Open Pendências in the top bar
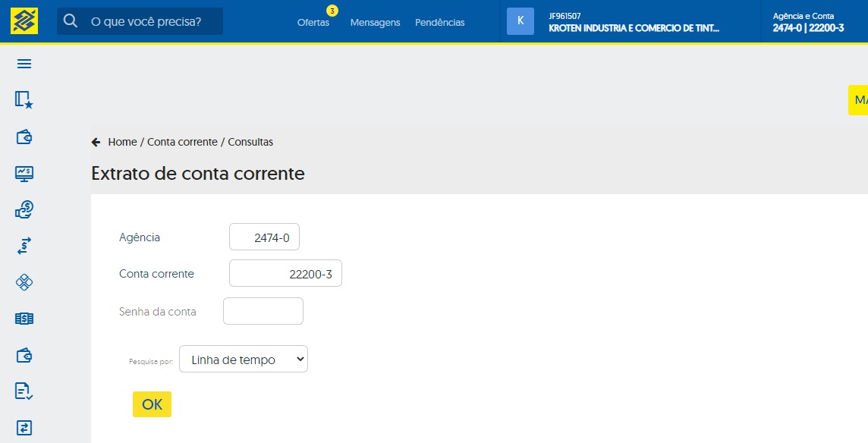The height and width of the screenshot is (443, 868). click(x=440, y=23)
